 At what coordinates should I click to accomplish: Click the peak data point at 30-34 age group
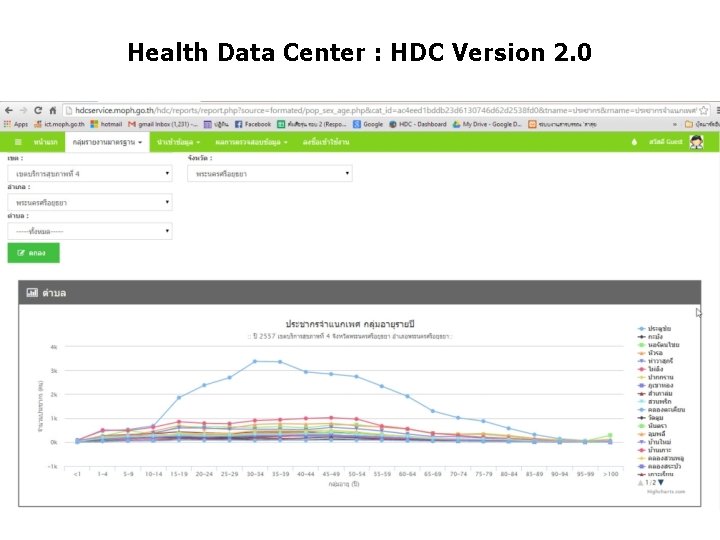[x=255, y=361]
